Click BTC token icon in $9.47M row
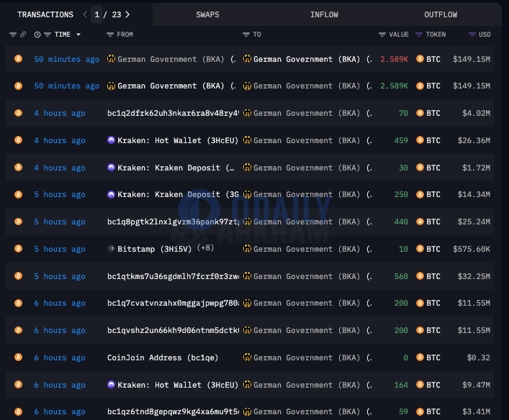509x420 pixels. [420, 385]
